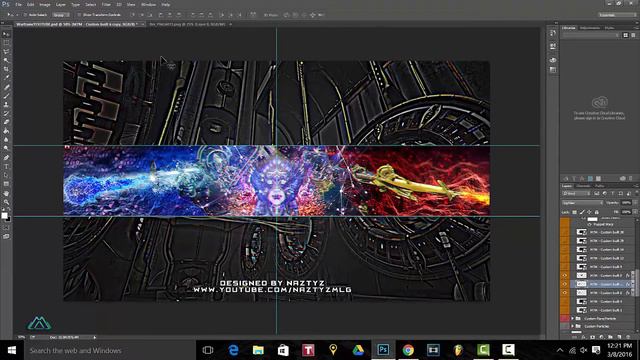The image size is (640, 360).
Task: Select the Eraser tool
Action: (x=6, y=122)
